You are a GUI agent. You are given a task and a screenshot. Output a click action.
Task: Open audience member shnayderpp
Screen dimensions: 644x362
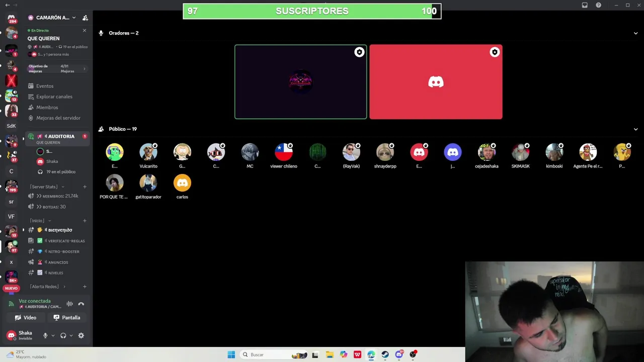tap(385, 155)
